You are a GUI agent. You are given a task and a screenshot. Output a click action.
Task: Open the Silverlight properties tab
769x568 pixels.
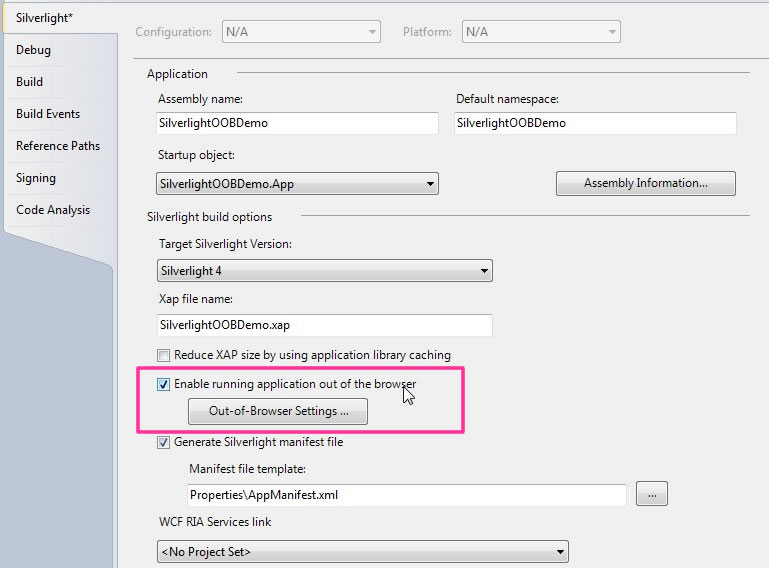coord(44,18)
